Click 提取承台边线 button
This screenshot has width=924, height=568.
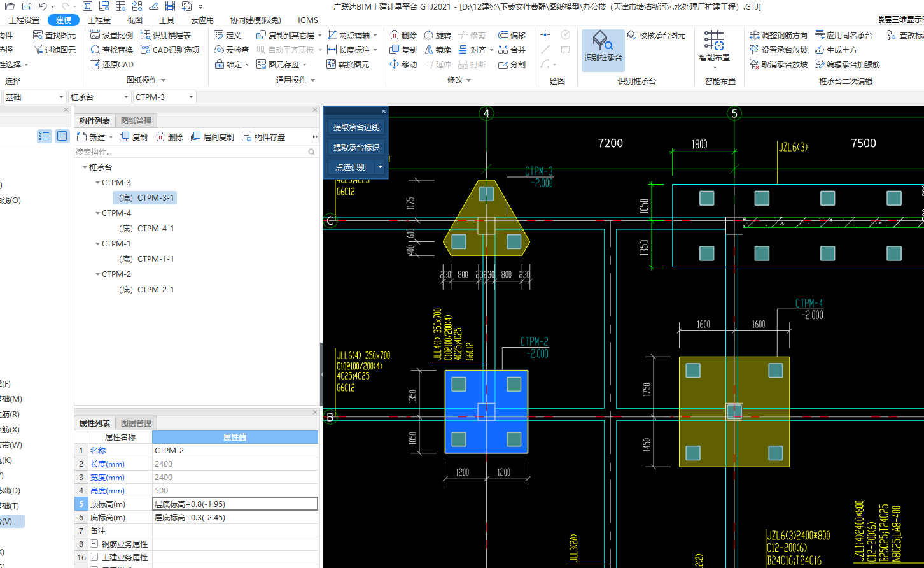click(x=356, y=127)
